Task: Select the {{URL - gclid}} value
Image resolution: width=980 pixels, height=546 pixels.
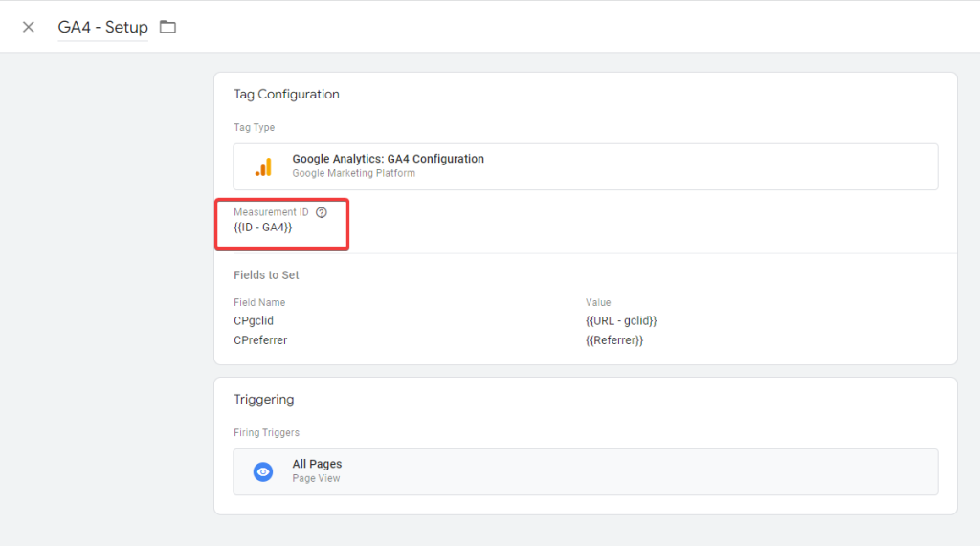Action: (621, 320)
